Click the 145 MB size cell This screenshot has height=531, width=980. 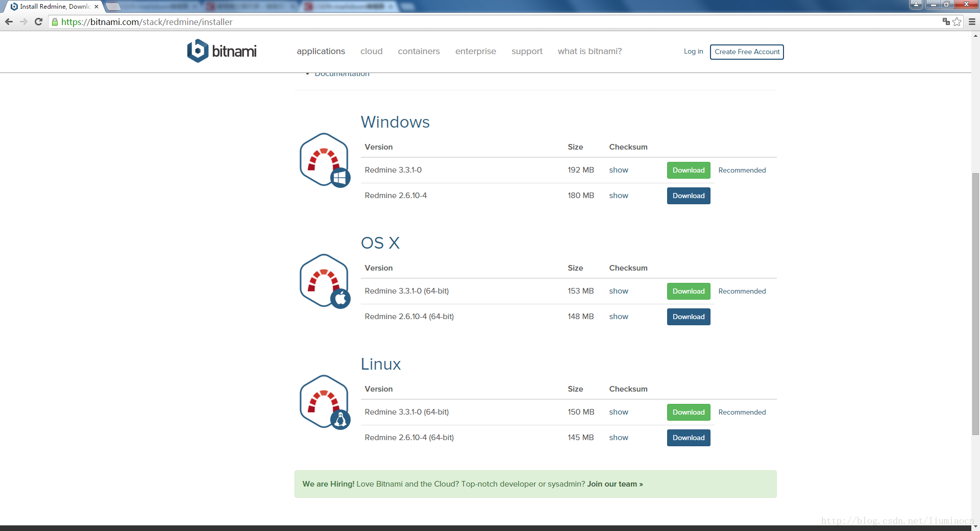click(x=581, y=438)
